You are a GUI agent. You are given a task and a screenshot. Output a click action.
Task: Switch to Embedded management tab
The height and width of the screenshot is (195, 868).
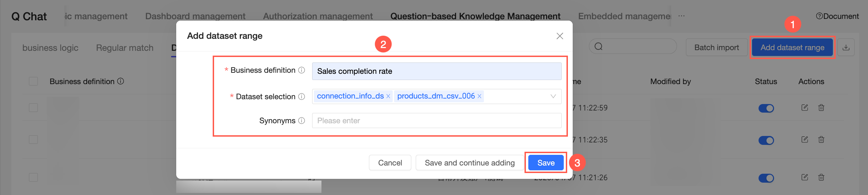[624, 16]
